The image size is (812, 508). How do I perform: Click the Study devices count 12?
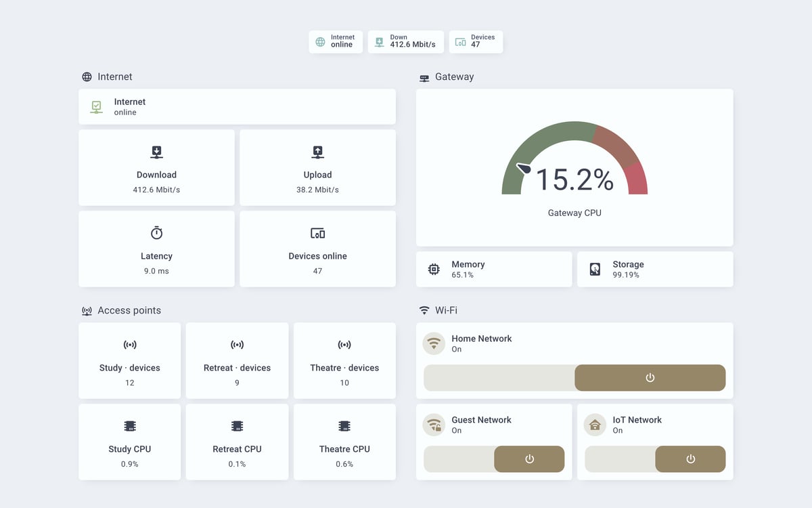[130, 383]
